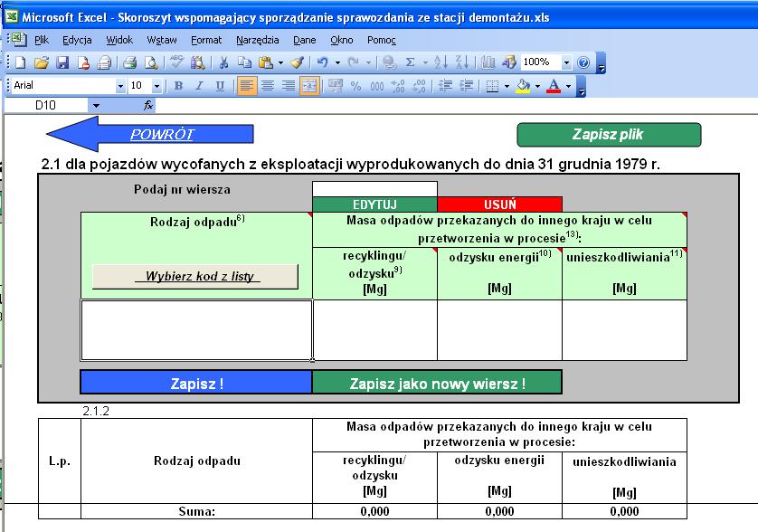Click the Font Color red A swatch
Viewport: 758px width, 532px height.
(554, 86)
